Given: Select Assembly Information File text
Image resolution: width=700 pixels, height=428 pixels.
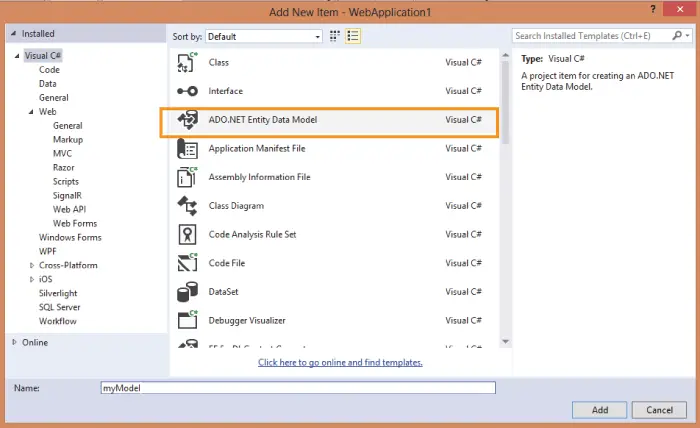Looking at the screenshot, I should coord(259,177).
